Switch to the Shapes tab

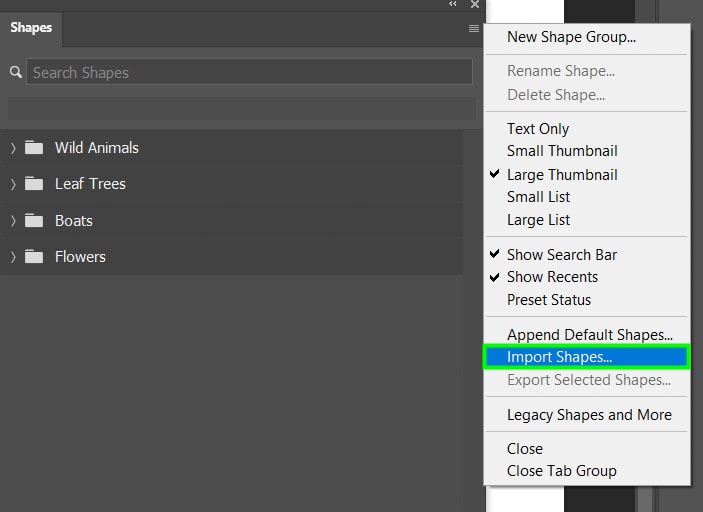pyautogui.click(x=31, y=28)
